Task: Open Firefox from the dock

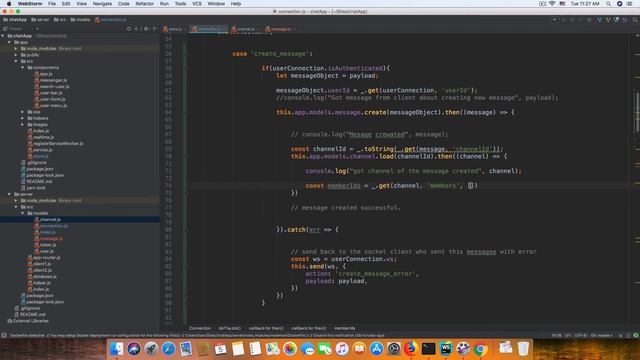Action: [411, 349]
